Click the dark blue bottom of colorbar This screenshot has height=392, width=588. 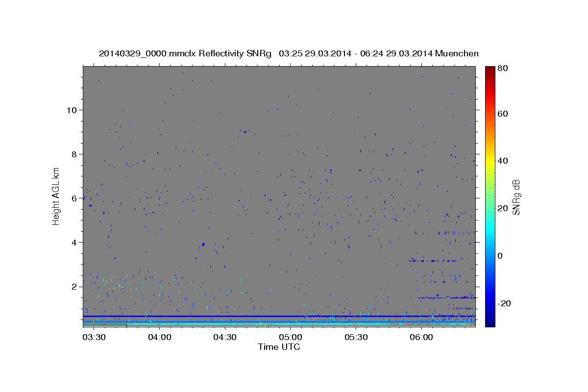click(x=490, y=322)
